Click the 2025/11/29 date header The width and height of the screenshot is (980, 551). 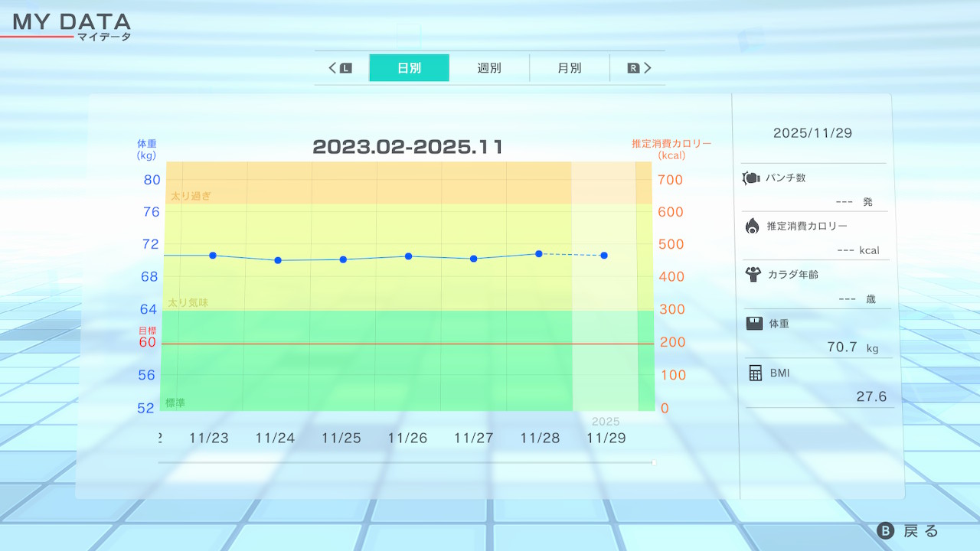812,133
